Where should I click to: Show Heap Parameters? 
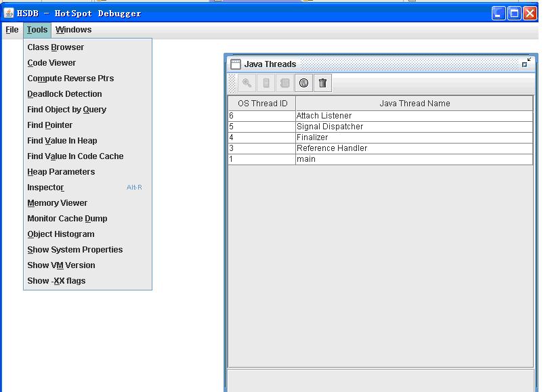(87, 172)
